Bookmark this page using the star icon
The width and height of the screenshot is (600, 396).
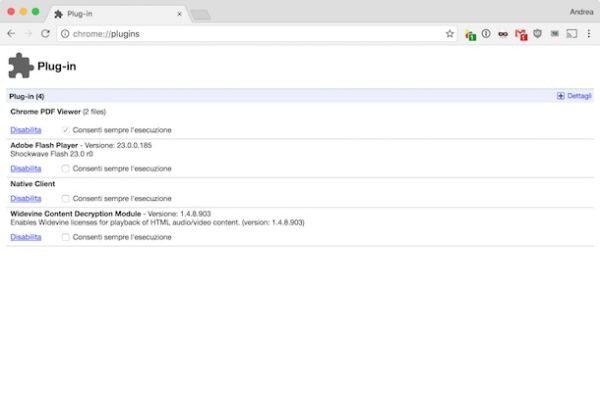pyautogui.click(x=450, y=34)
